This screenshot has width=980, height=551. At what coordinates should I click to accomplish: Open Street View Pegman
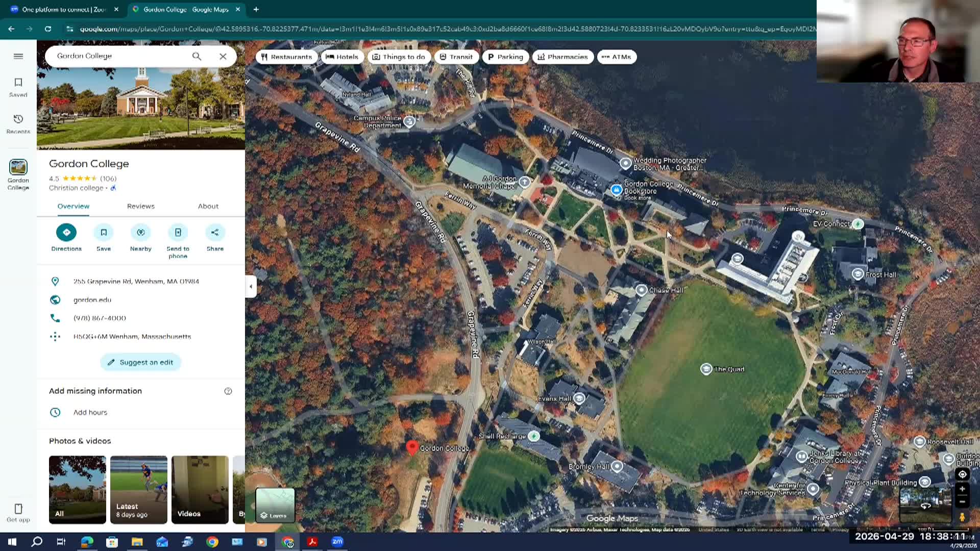962,517
